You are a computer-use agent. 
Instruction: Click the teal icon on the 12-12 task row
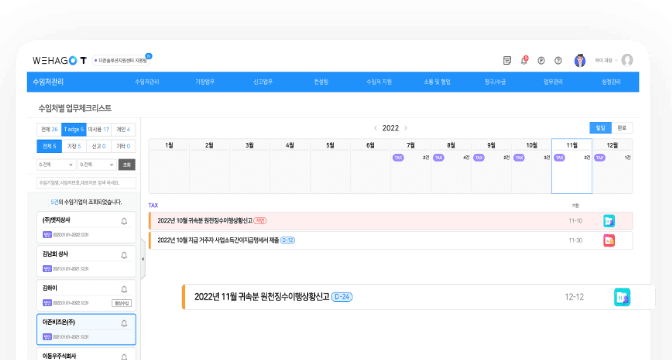(622, 297)
